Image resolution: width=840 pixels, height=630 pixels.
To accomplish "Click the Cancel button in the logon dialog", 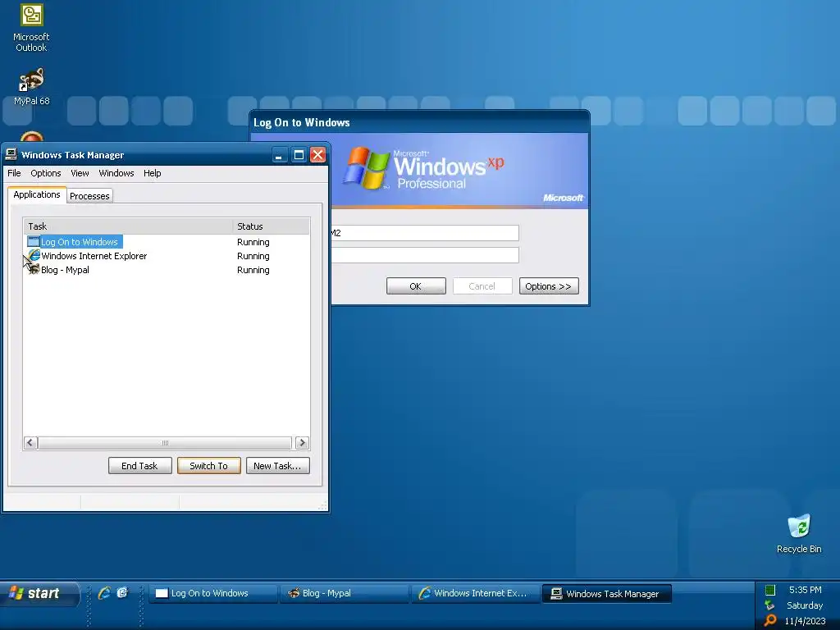I will [x=482, y=286].
